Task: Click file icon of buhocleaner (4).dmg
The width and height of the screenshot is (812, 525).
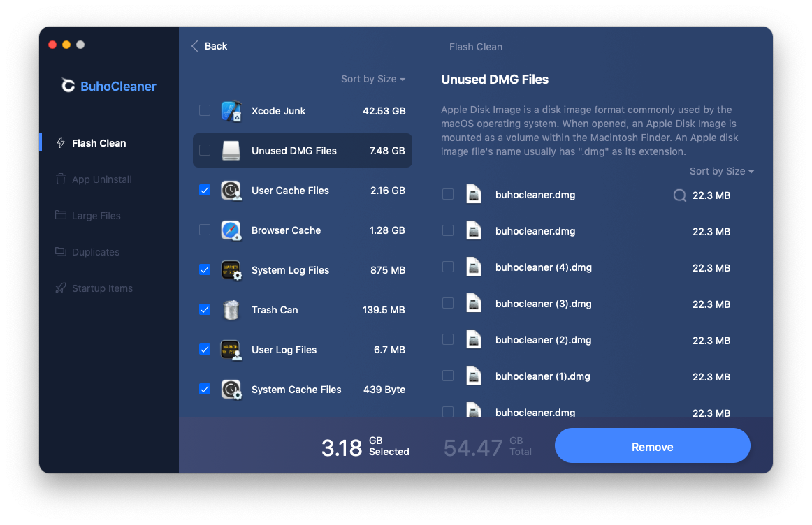Action: 473,267
